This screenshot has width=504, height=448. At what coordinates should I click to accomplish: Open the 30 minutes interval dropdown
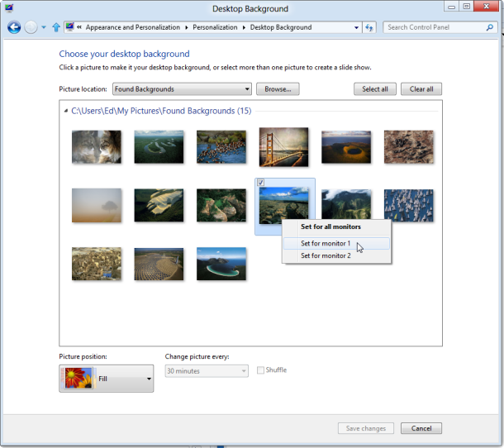tap(207, 371)
